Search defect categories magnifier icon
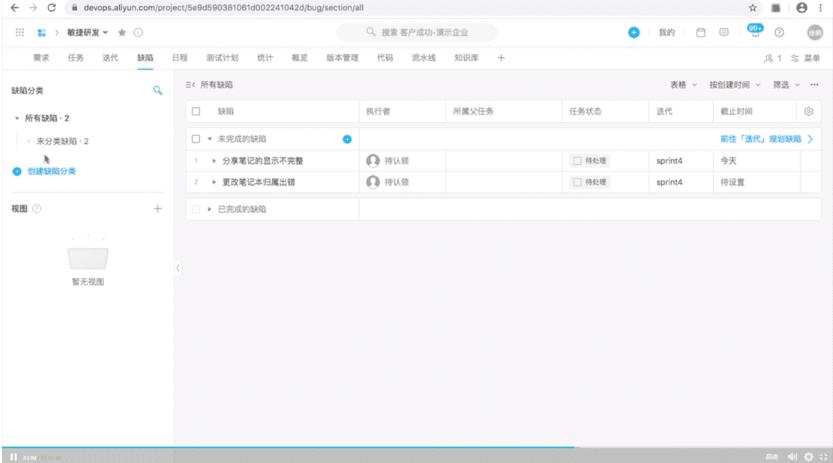This screenshot has width=833, height=463. tap(157, 90)
